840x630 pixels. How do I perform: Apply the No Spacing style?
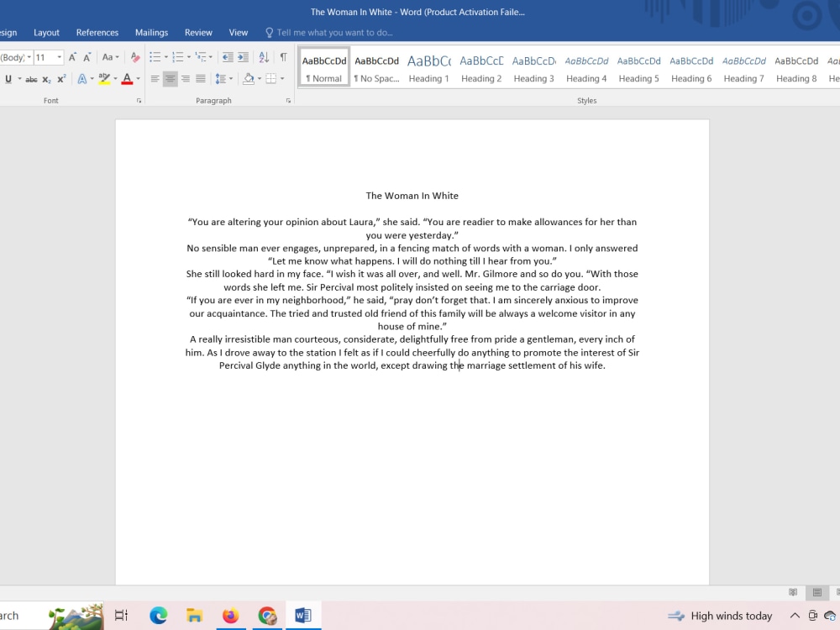click(x=376, y=69)
